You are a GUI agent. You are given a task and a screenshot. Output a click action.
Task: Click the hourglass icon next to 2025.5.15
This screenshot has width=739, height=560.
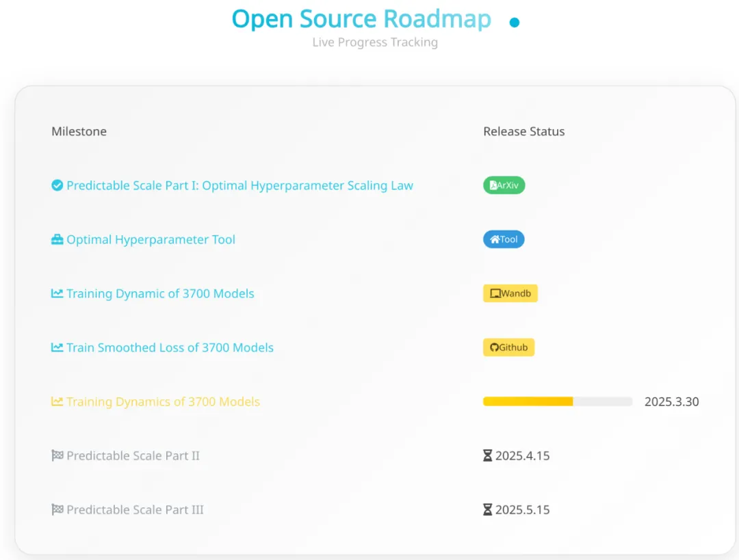(487, 509)
